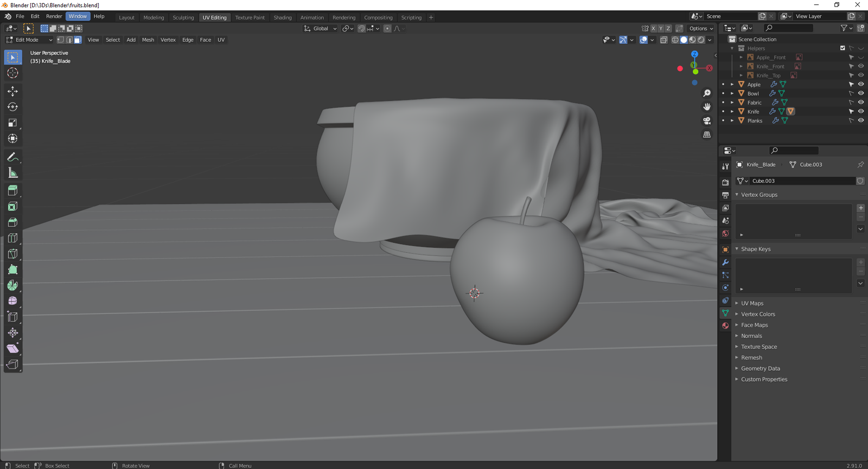Add a new vertex group
868x469 pixels.
point(860,208)
